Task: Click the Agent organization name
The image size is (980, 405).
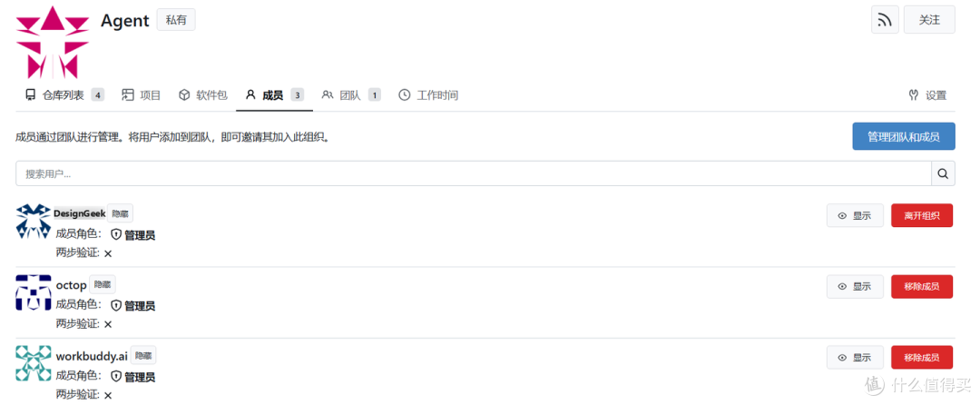Action: pos(125,21)
